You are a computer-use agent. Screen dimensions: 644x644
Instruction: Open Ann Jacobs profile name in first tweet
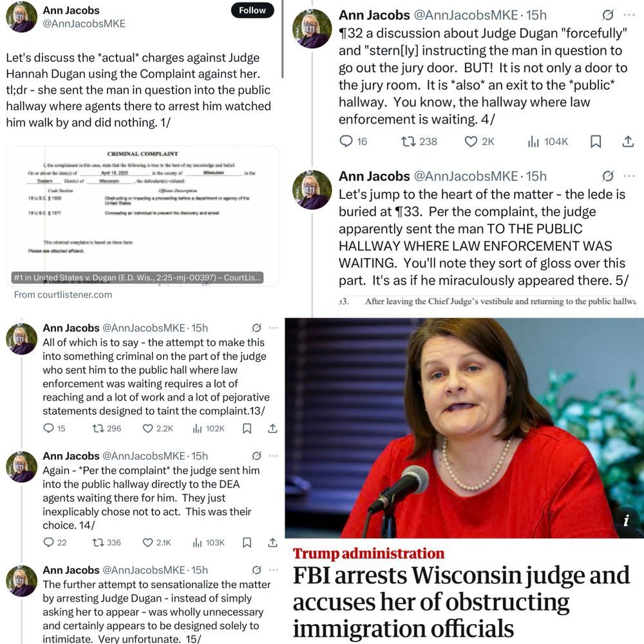71,10
